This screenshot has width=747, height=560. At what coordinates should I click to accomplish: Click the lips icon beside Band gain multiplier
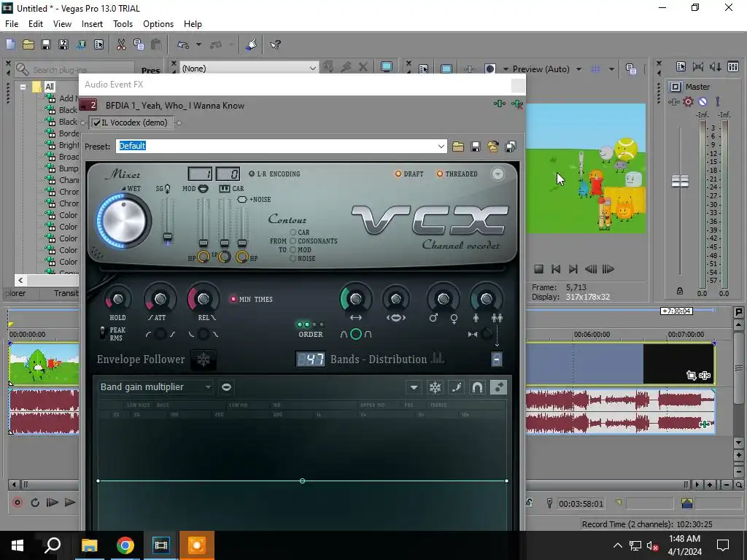coord(226,387)
